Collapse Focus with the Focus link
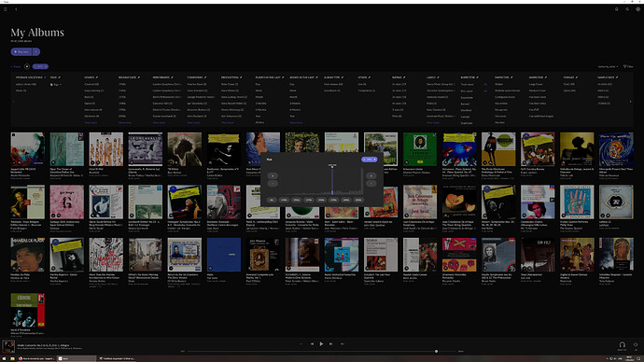644x362 pixels. pos(16,66)
